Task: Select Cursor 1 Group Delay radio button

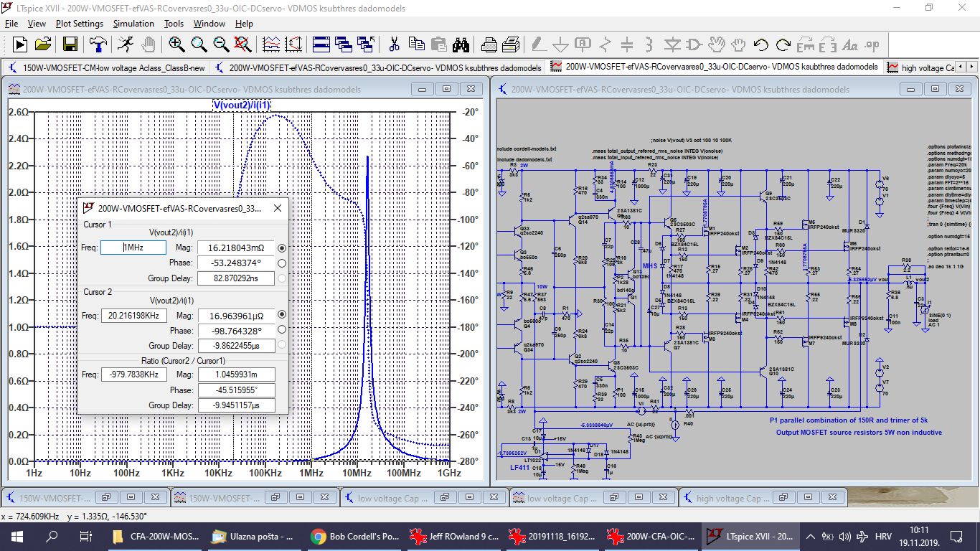Action: point(282,278)
